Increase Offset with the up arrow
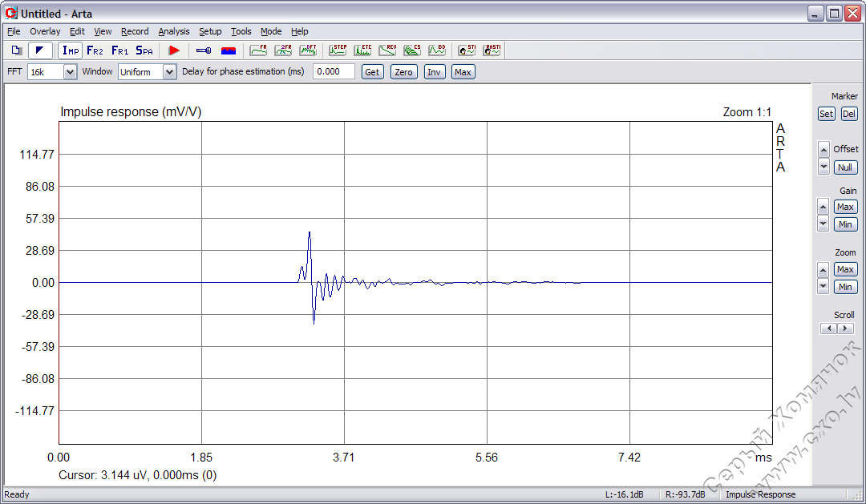 (x=824, y=150)
